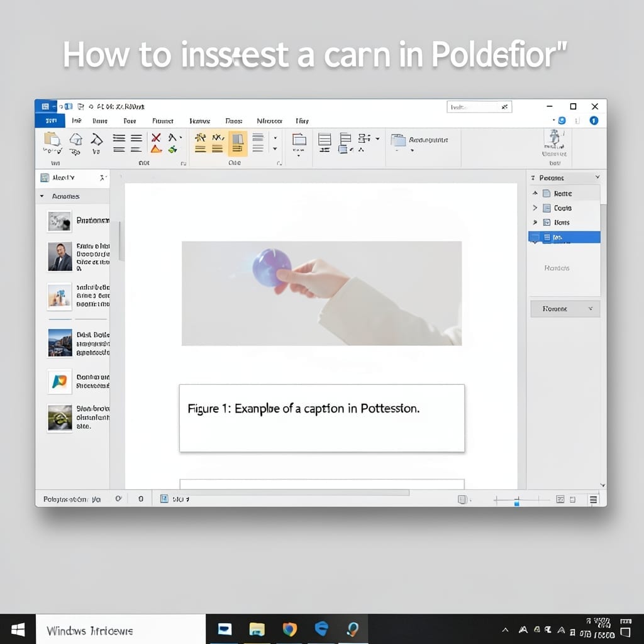Screen dimensions: 644x644
Task: Click the title bar search field
Action: click(x=479, y=107)
